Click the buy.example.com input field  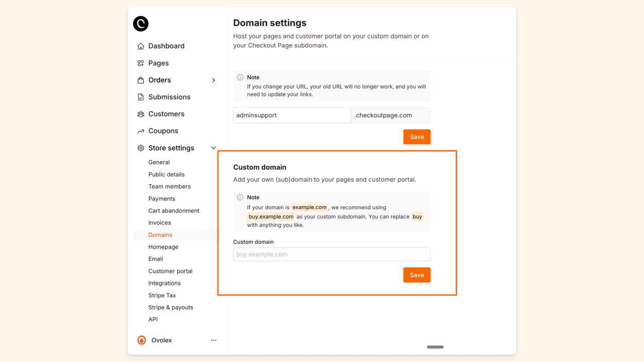click(331, 254)
